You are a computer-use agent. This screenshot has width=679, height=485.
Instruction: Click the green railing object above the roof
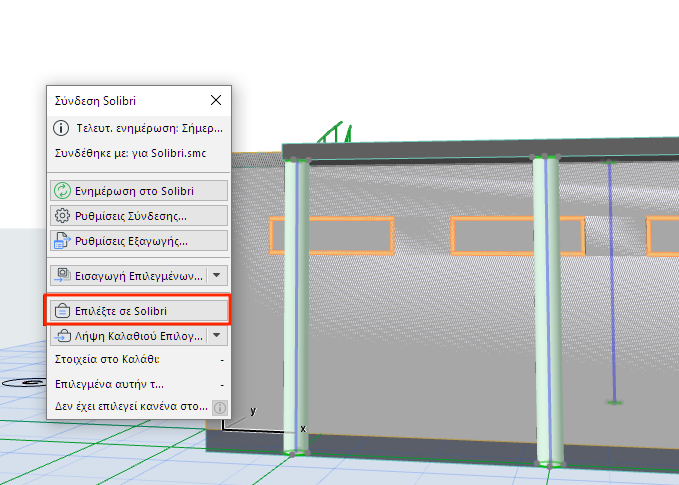point(335,133)
